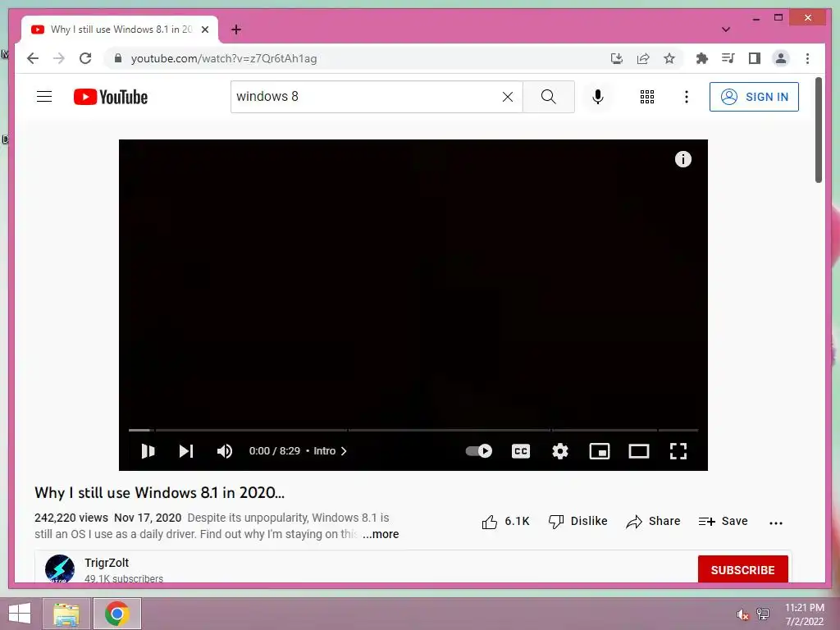Image resolution: width=840 pixels, height=630 pixels.
Task: Open Chrome extensions puzzle icon
Action: tap(702, 58)
